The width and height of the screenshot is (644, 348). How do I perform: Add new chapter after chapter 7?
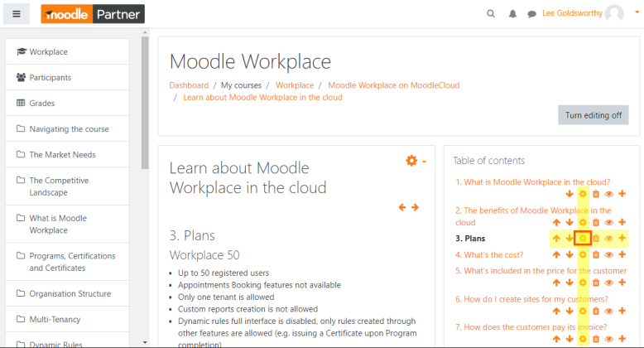(x=622, y=339)
